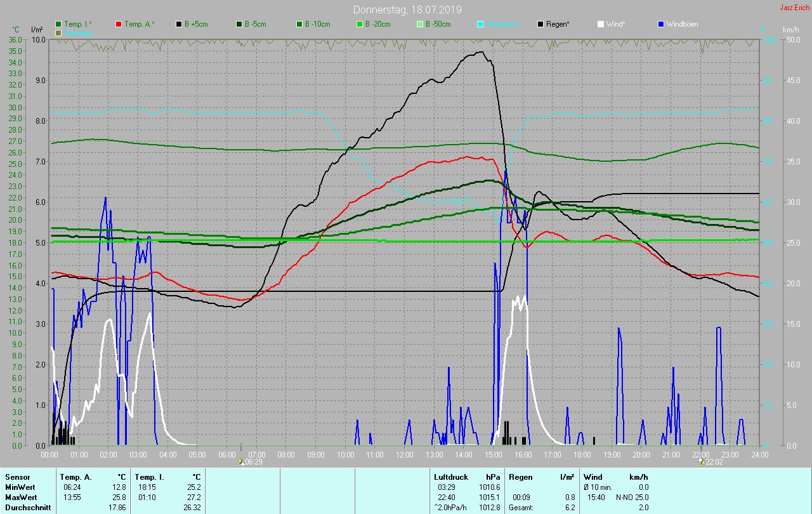This screenshot has width=812, height=514.
Task: Click the 'Ø 10 min.' wind label
Action: point(598,487)
